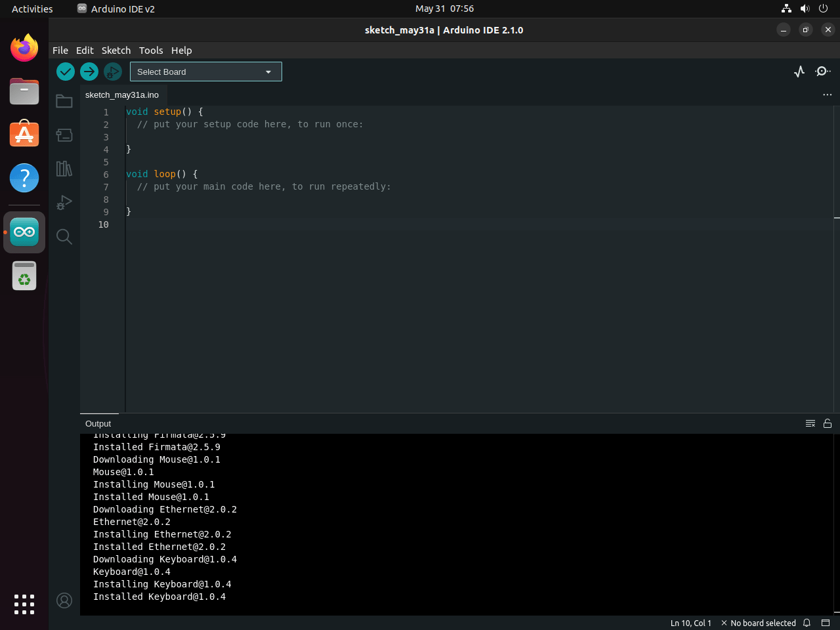
Task: Open notifications via the bell icon
Action: (x=807, y=623)
